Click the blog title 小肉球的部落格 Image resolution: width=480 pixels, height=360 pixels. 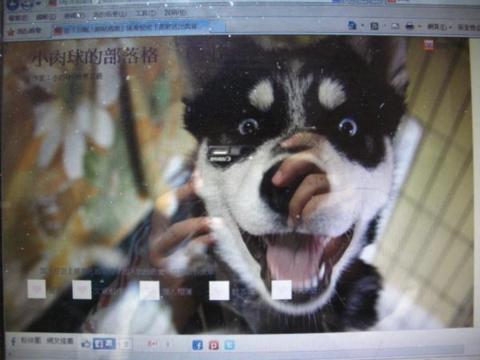coord(95,56)
